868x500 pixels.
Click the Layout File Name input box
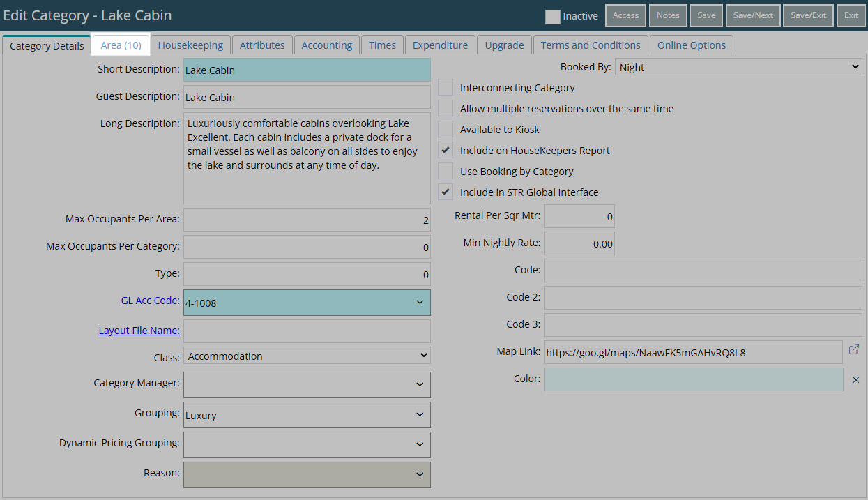pyautogui.click(x=307, y=331)
